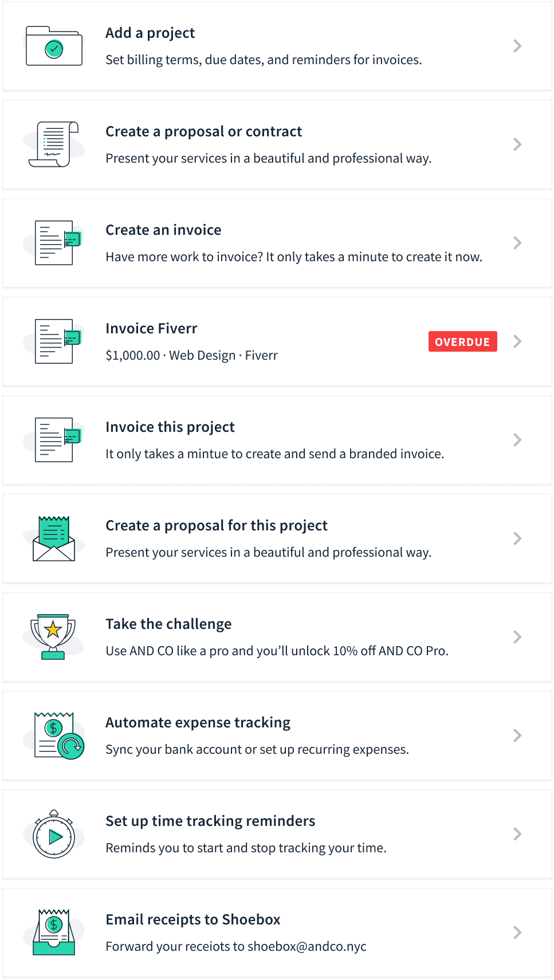The width and height of the screenshot is (554, 980).
Task: Open the chevron arrow on Add a project
Action: click(517, 46)
